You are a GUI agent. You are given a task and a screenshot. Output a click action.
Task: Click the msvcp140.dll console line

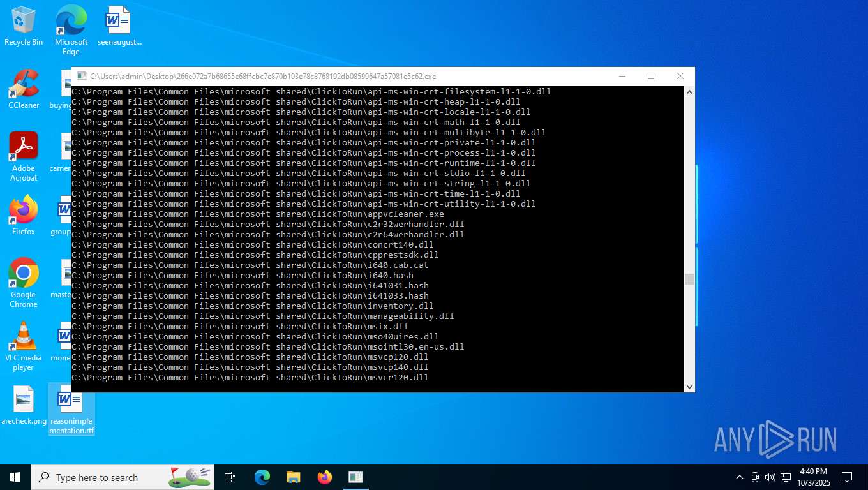[x=250, y=367]
